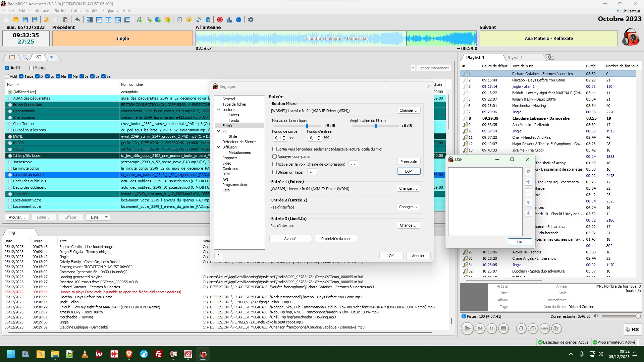Open the Fichier menu
Screen dimensions: 644x362
pyautogui.click(x=8, y=11)
